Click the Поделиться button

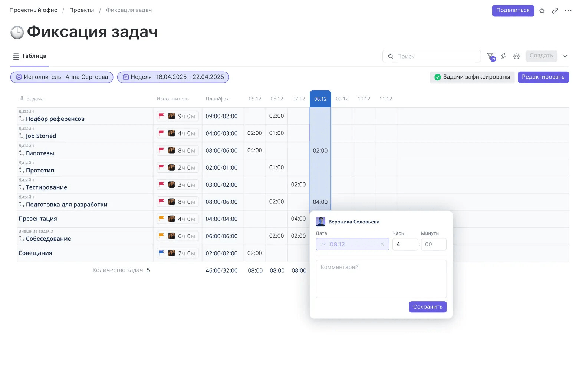coord(513,10)
